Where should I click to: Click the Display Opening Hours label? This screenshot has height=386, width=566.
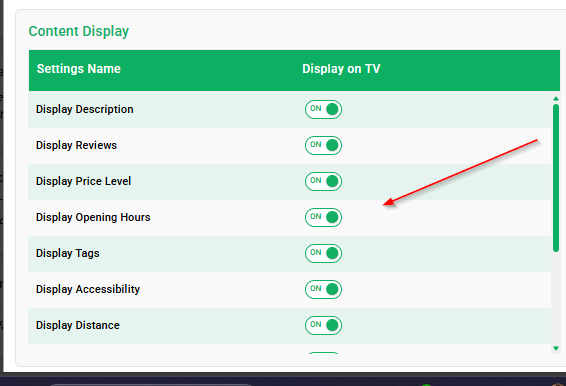(x=93, y=217)
